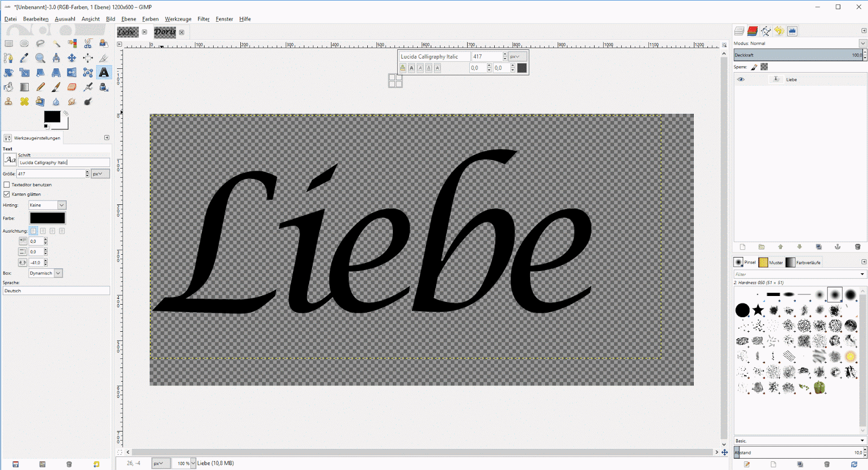This screenshot has width=868, height=470.
Task: Enable the Texteditor benutzen checkbox
Action: (7, 185)
